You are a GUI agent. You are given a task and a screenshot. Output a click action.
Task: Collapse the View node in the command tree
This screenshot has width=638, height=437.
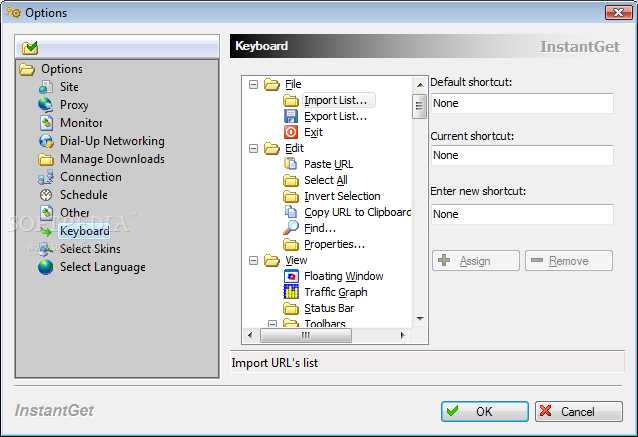253,260
